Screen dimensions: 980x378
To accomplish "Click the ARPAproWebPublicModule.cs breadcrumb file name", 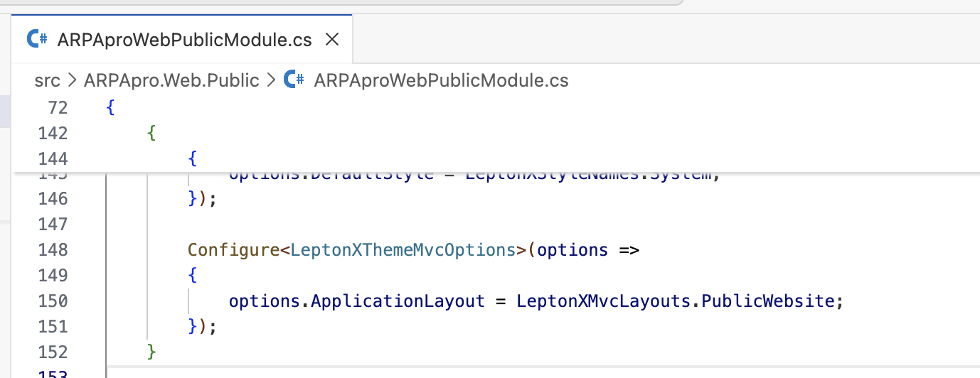I will click(441, 80).
